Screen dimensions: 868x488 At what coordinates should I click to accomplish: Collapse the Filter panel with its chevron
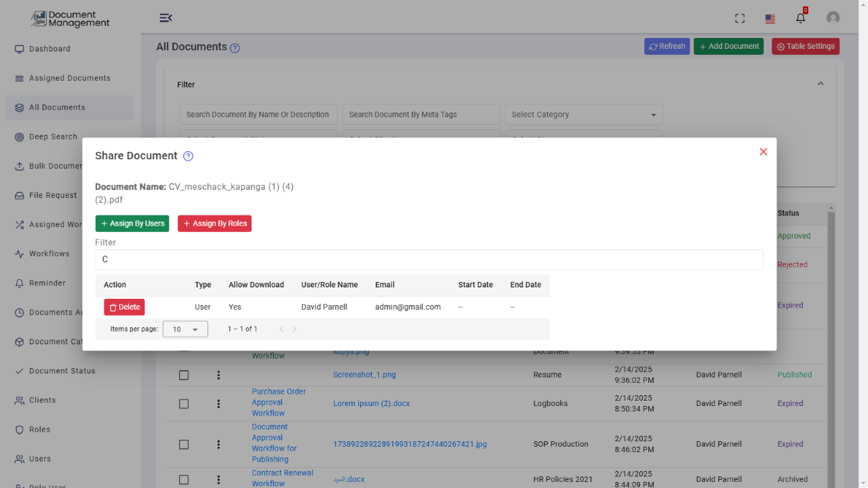click(x=821, y=83)
